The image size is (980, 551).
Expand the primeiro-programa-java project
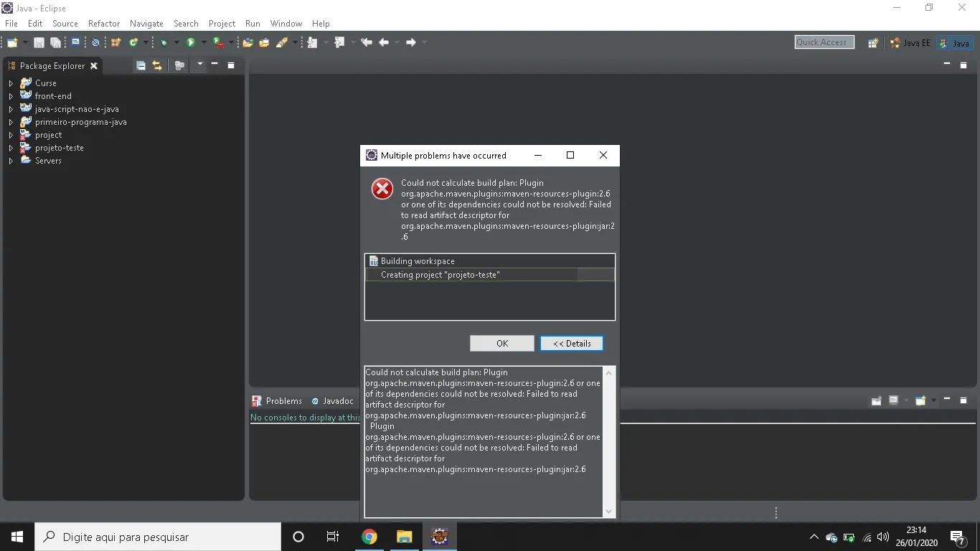coord(11,122)
